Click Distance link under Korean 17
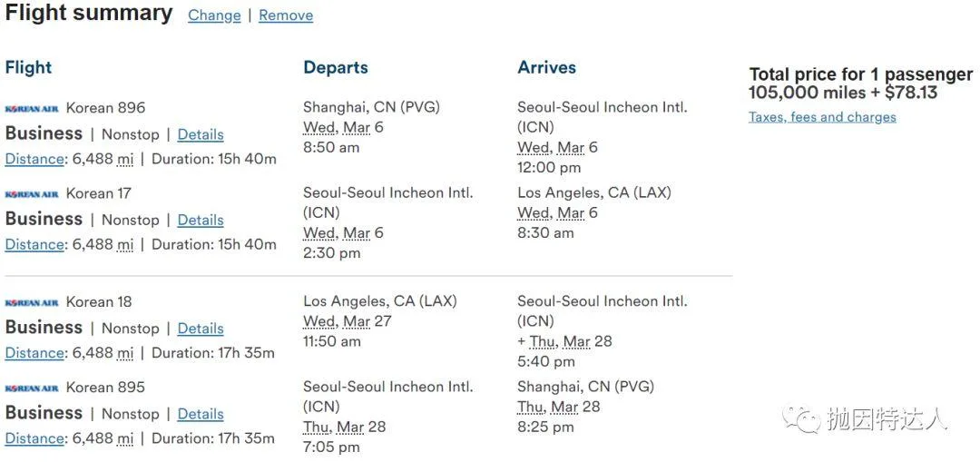 (x=34, y=244)
